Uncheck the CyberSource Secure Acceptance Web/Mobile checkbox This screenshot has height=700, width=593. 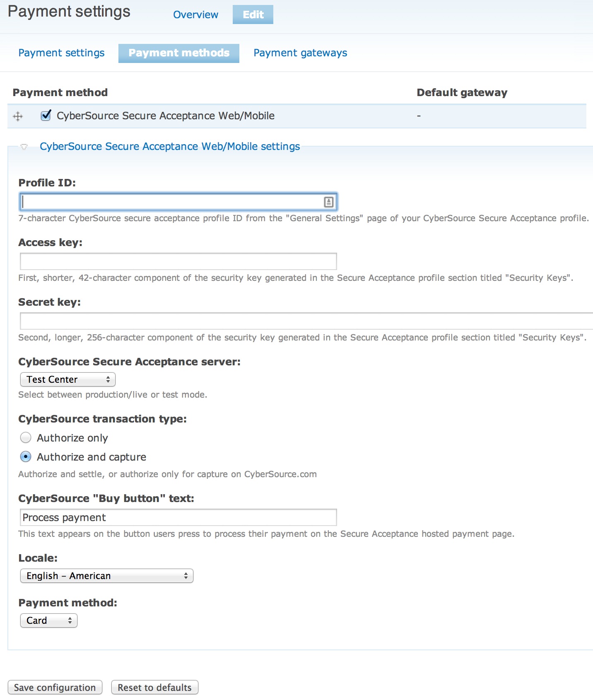[46, 116]
